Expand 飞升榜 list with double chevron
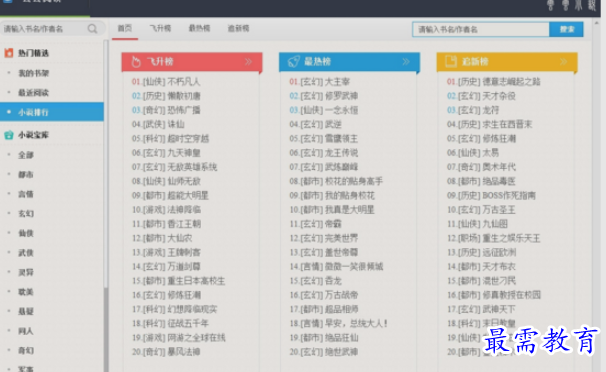Viewport: 606px width, 372px height. (249, 61)
